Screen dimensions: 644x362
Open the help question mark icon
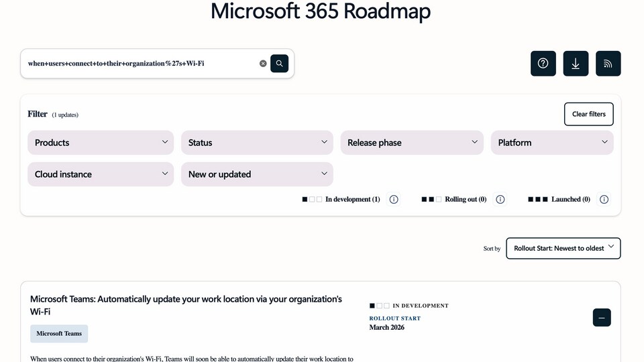click(x=543, y=63)
